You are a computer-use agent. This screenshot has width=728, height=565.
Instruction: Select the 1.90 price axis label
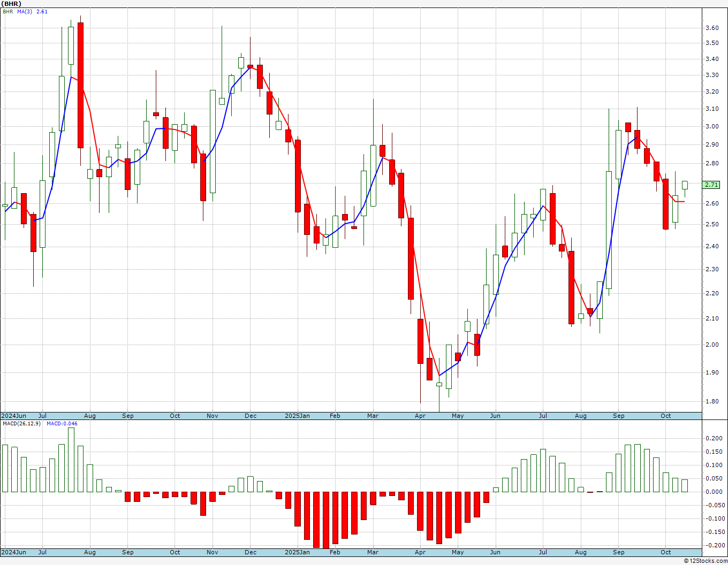tap(712, 372)
